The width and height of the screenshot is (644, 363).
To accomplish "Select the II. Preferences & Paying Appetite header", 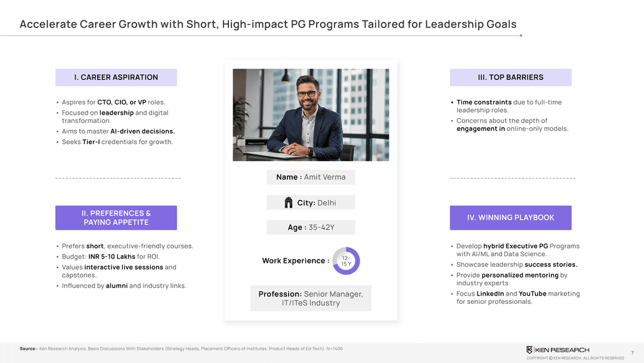I will pyautogui.click(x=116, y=218).
